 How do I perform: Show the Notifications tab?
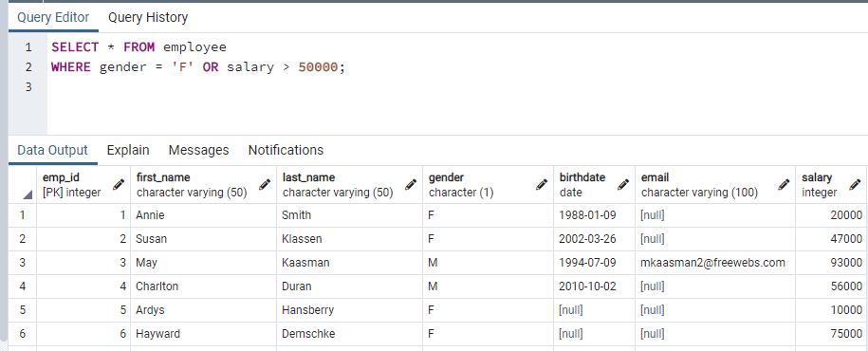click(286, 150)
